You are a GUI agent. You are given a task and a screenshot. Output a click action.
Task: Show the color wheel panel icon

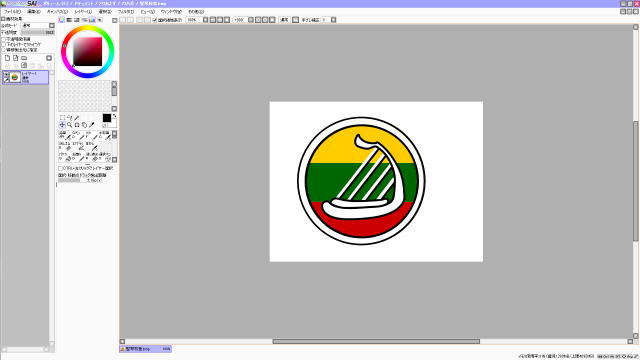tap(62, 20)
